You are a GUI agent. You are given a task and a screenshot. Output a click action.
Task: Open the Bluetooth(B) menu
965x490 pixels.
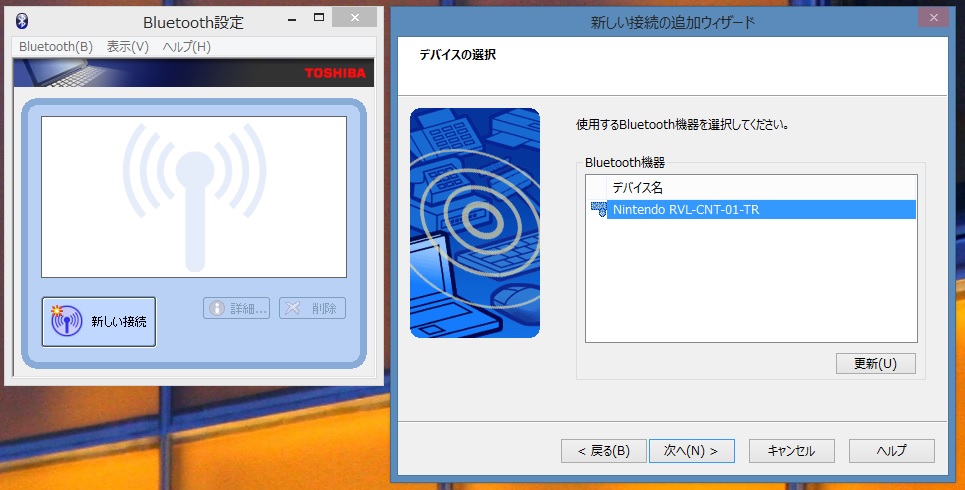55,47
